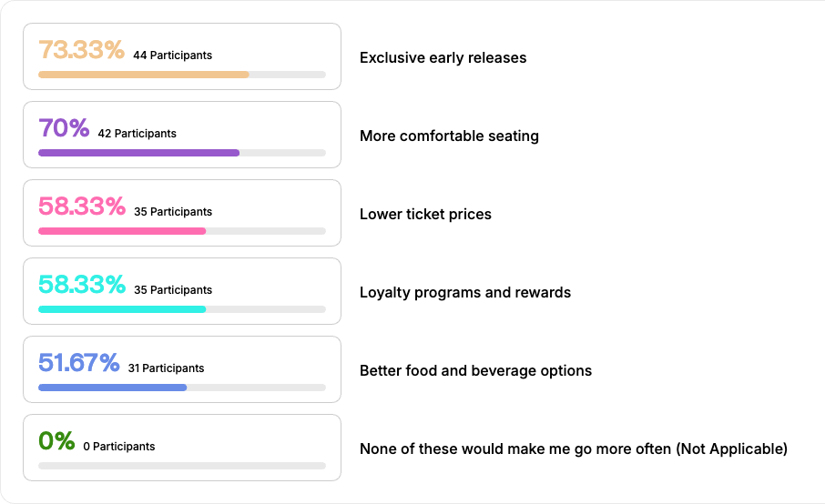Click the '31 Participants' count text

[x=166, y=368]
